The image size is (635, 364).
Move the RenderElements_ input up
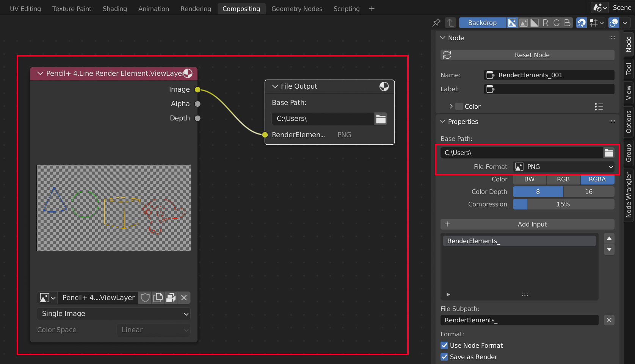pos(609,238)
